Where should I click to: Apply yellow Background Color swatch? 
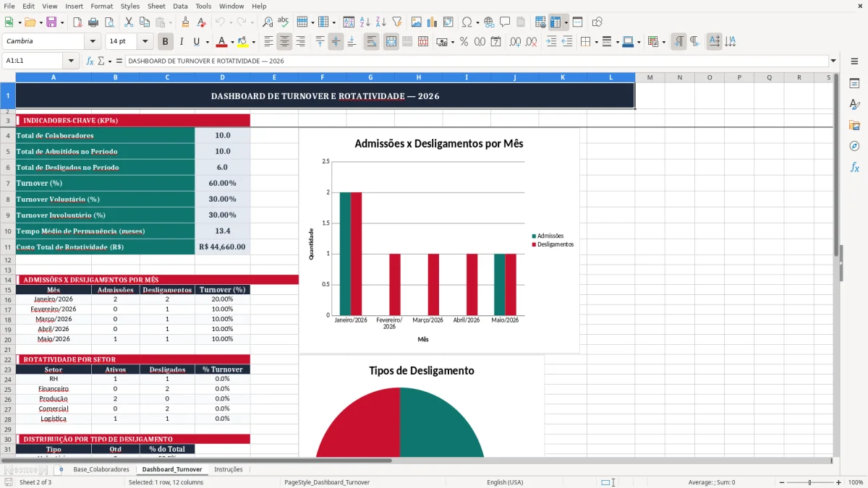pos(243,42)
